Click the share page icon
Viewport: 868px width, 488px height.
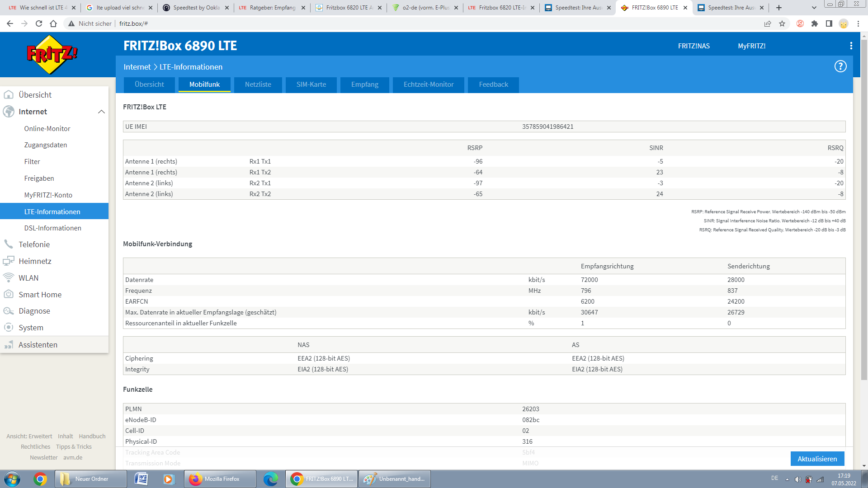point(768,23)
